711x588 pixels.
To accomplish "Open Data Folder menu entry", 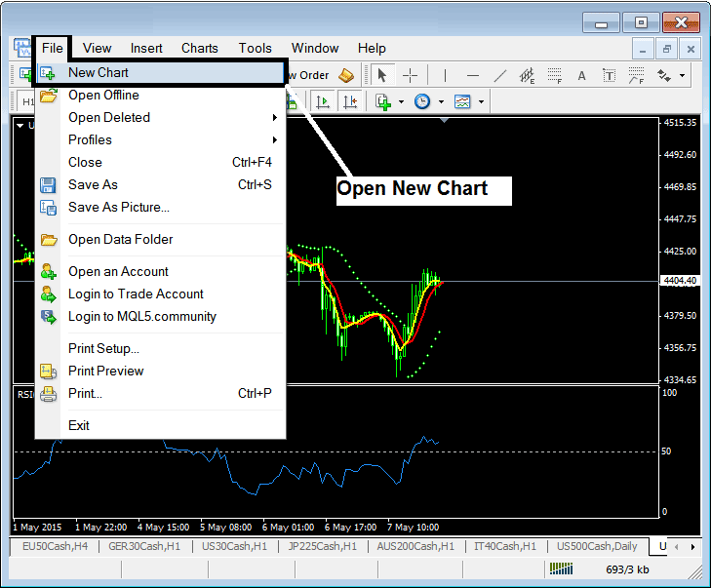I will 161,239.
